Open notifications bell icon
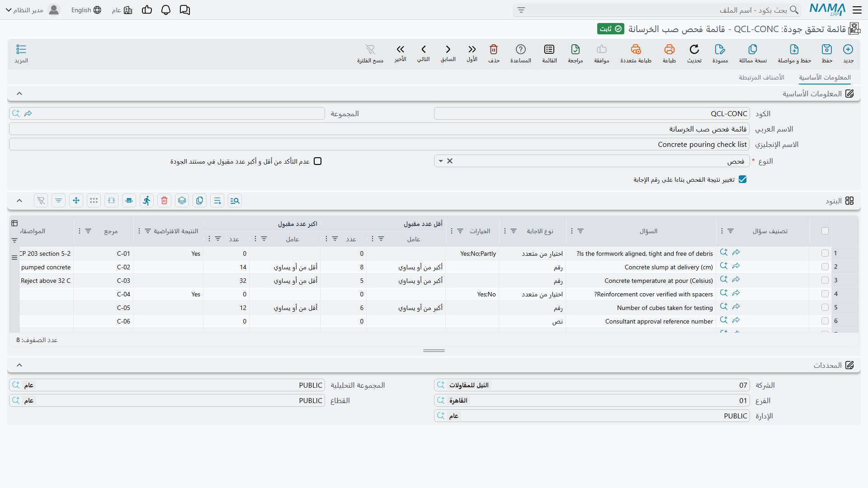 click(x=166, y=10)
